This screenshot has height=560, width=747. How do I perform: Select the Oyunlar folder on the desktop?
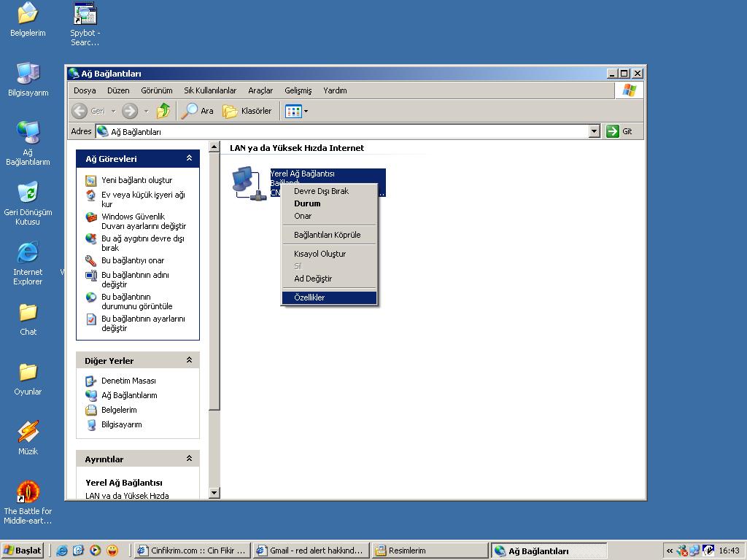coord(28,379)
